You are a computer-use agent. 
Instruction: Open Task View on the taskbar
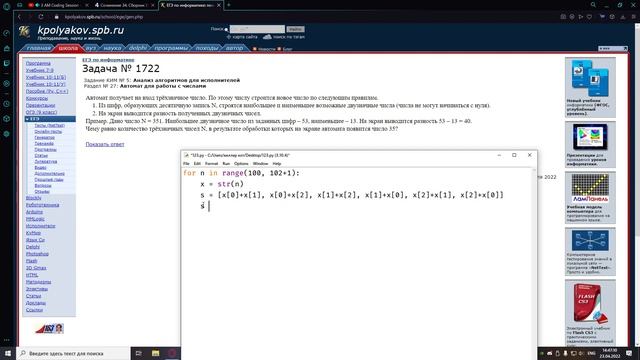click(139, 353)
